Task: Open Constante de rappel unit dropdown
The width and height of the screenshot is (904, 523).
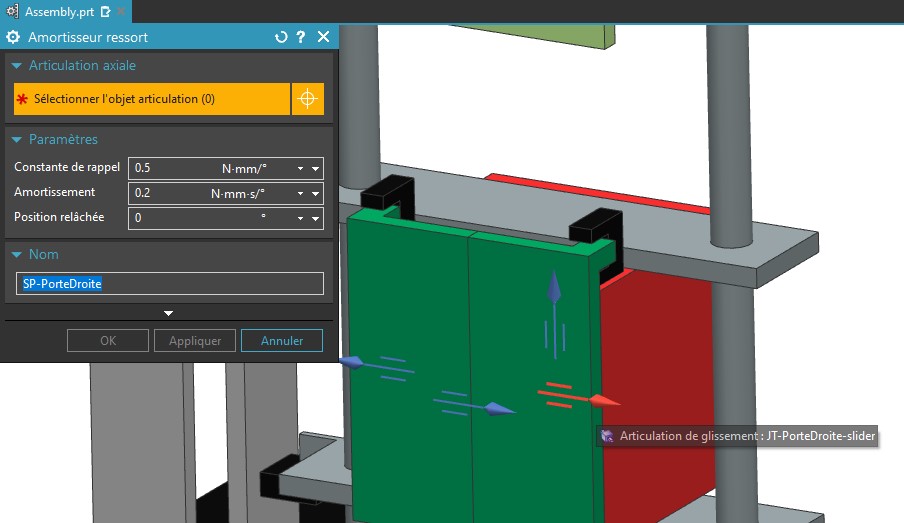Action: click(x=300, y=168)
